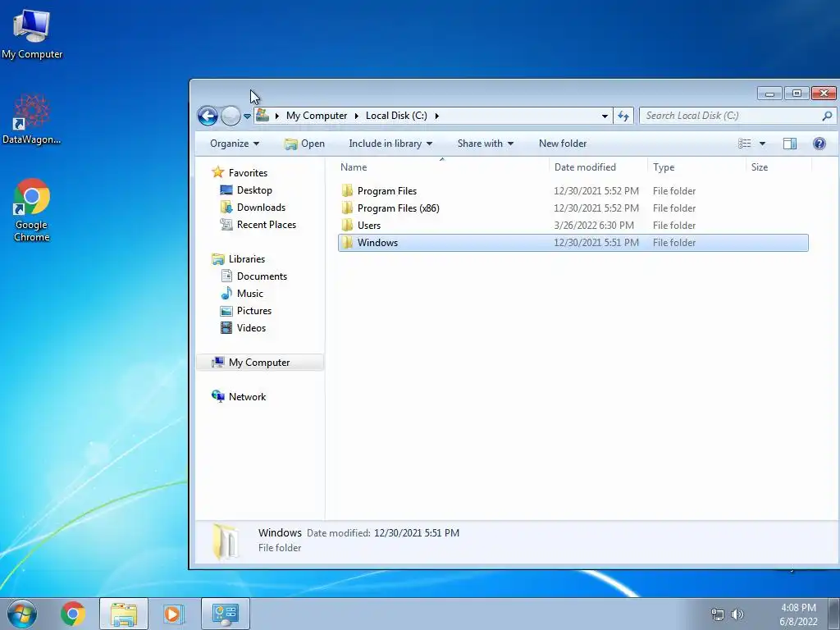Select My Computer in navigation pane
Viewport: 840px width, 630px height.
260,363
